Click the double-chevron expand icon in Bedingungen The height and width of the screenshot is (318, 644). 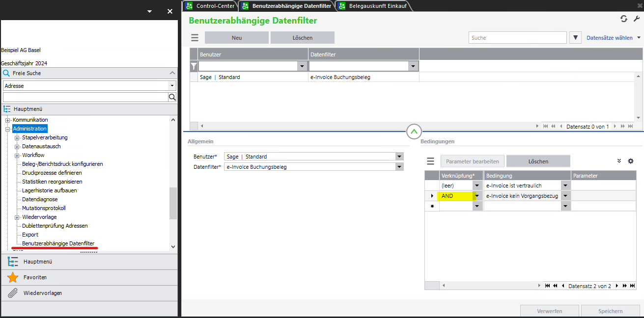tap(619, 161)
